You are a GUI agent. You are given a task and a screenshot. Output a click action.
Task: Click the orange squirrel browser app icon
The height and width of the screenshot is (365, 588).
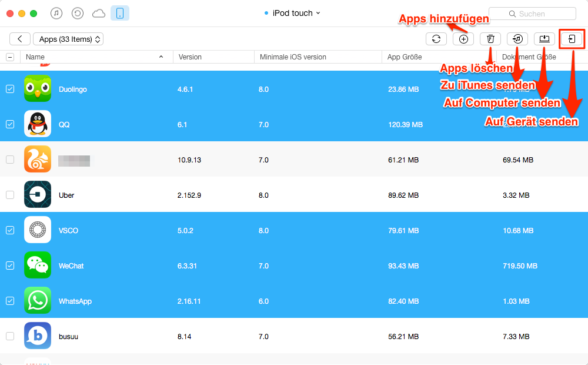click(x=38, y=159)
